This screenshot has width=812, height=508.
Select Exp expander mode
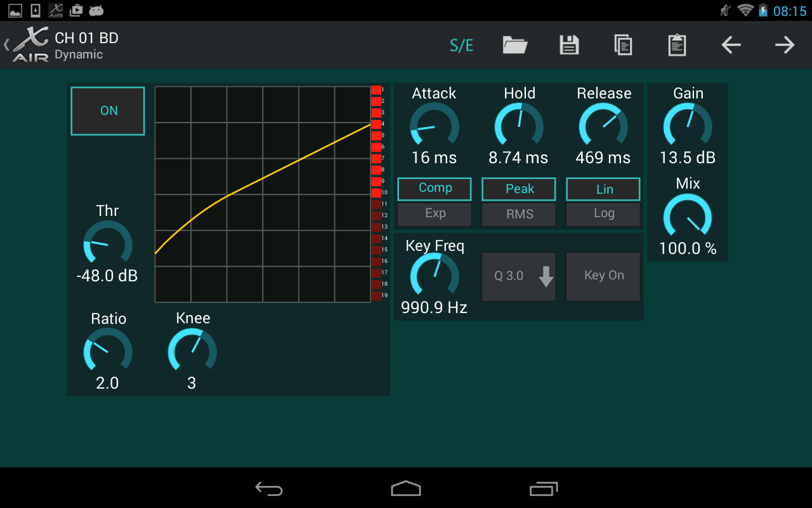tap(434, 214)
